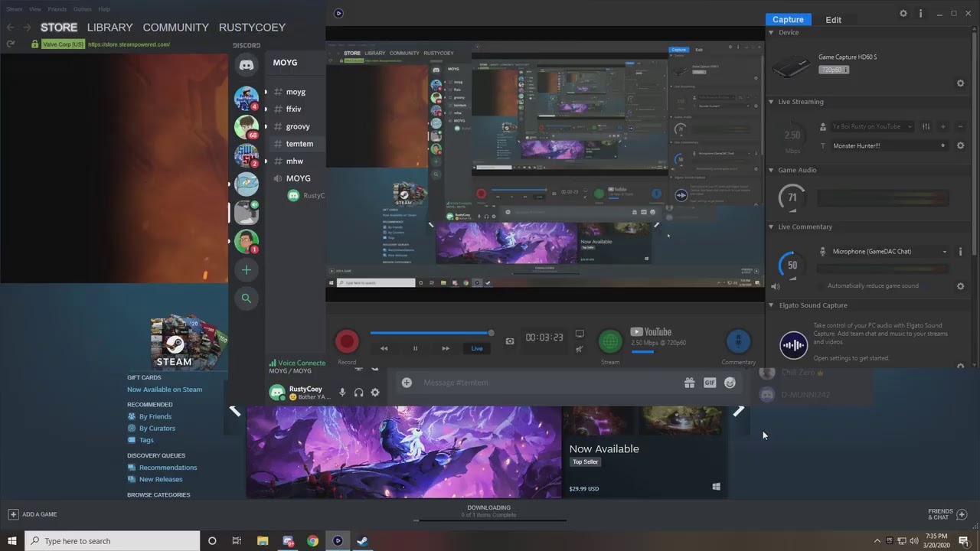This screenshot has height=551, width=980.
Task: Jump to Live in the Elgato timeline
Action: [x=477, y=348]
